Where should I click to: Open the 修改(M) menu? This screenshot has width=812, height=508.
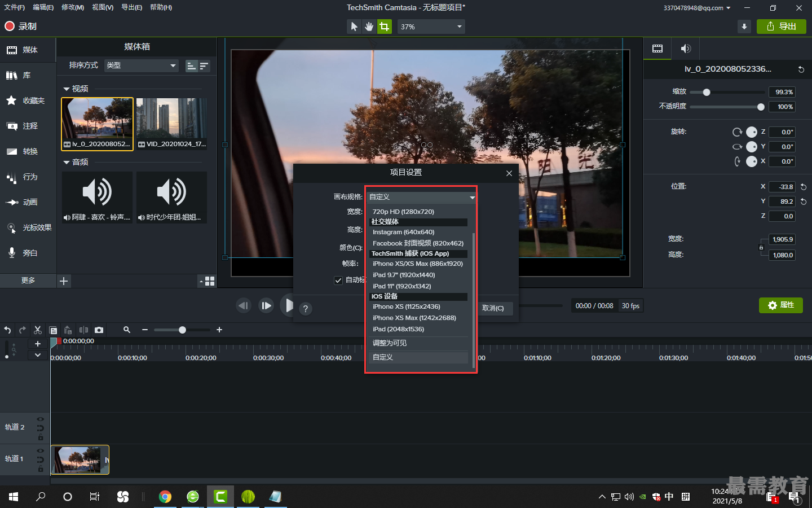(73, 7)
